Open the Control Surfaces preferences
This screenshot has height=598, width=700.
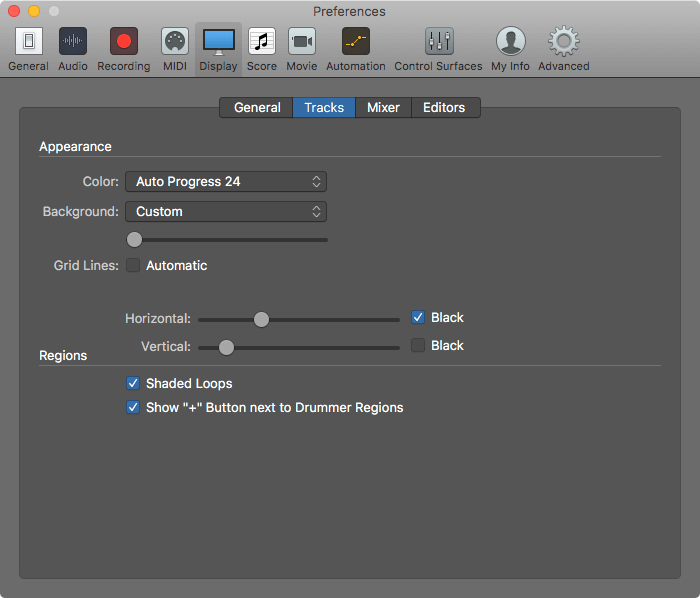[438, 49]
